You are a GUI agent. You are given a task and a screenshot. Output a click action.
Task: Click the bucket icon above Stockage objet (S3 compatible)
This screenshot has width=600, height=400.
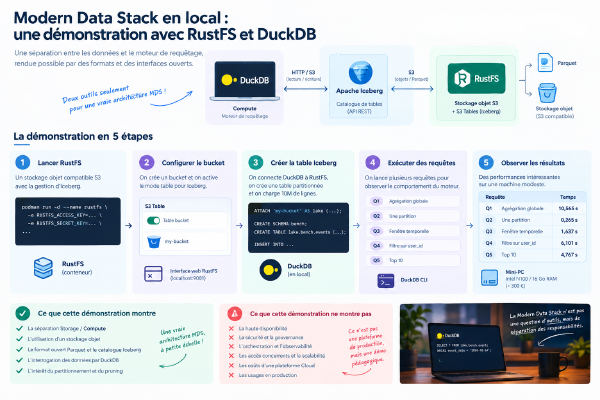[547, 93]
